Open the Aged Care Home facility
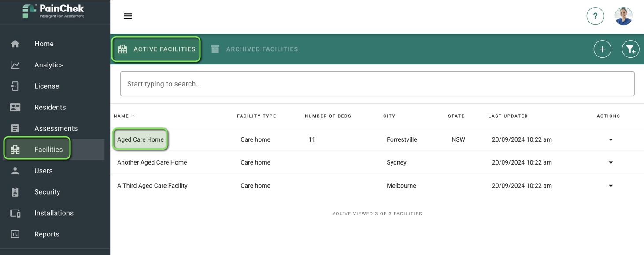The height and width of the screenshot is (255, 644). click(141, 139)
